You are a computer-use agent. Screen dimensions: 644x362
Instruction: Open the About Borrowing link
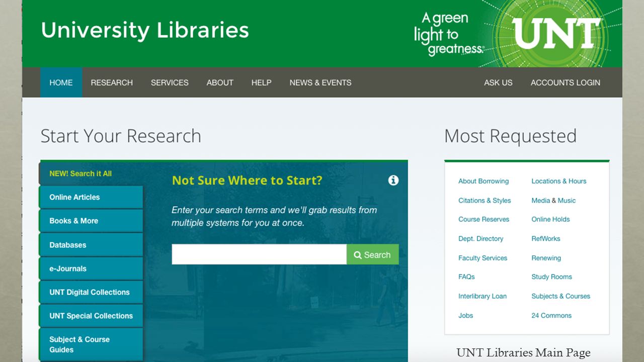point(484,181)
